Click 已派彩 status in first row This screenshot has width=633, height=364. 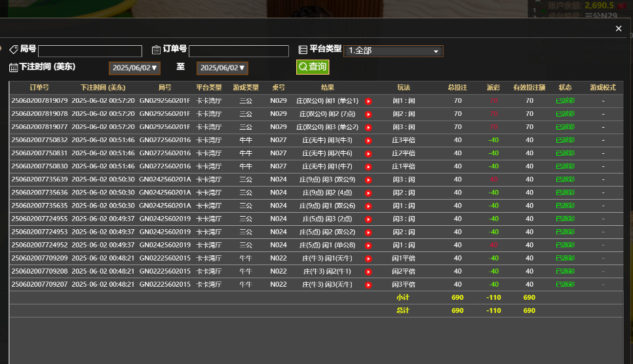coord(565,101)
